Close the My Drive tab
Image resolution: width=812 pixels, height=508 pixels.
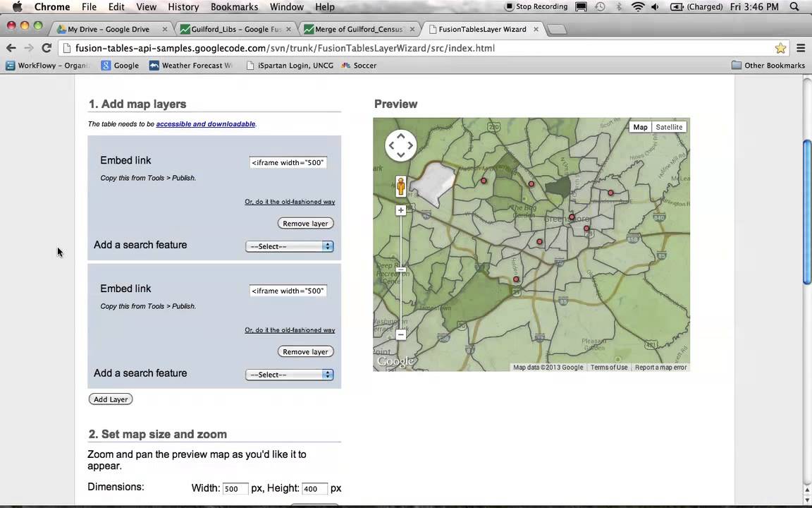165,29
